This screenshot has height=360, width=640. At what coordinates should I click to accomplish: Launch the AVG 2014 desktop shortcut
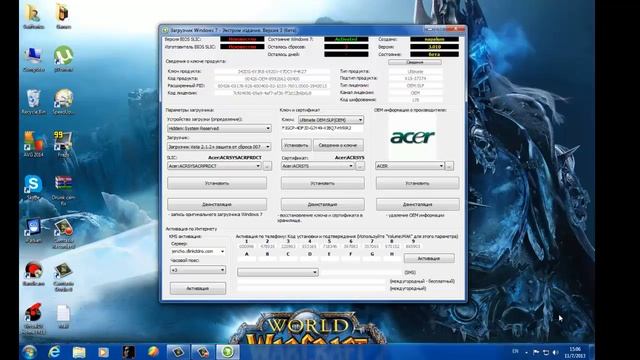(33, 144)
